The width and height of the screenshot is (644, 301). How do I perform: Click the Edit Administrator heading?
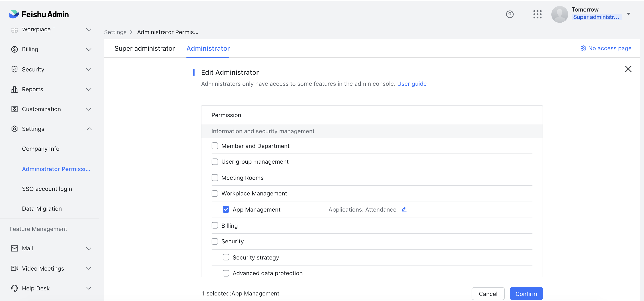[x=230, y=72]
